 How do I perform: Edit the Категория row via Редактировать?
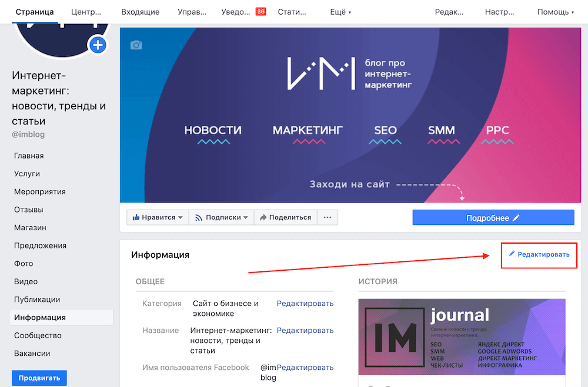tap(305, 304)
